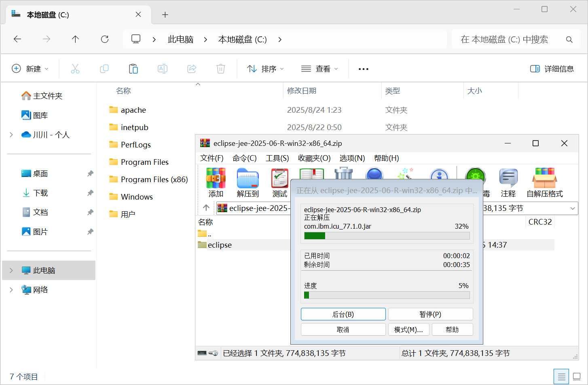The height and width of the screenshot is (385, 588).
Task: Click the Paste clipboard icon in Explorer
Action: 133,69
